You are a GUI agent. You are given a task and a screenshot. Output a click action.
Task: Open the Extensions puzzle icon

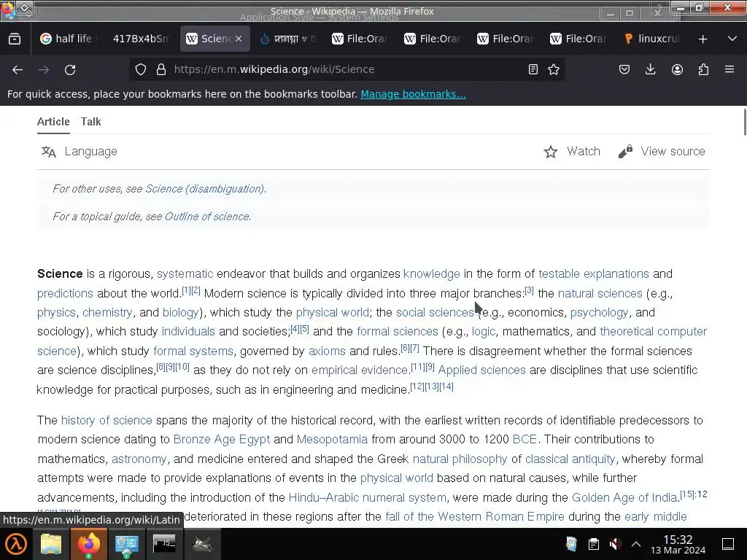click(703, 69)
